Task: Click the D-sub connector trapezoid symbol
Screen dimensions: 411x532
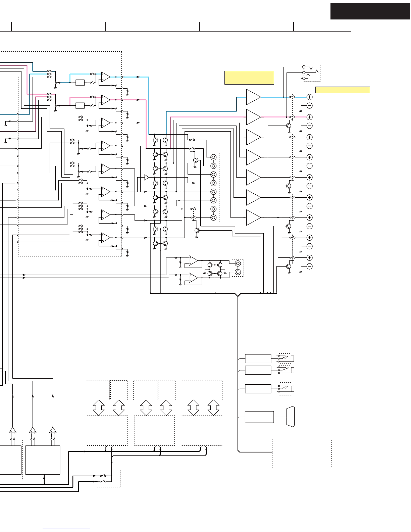Action: pyautogui.click(x=291, y=417)
